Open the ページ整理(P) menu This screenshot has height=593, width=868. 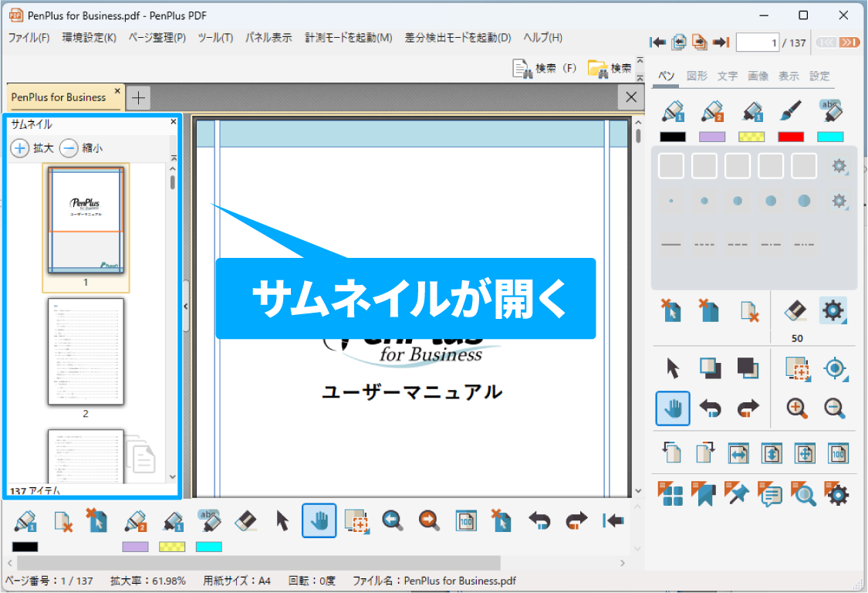click(157, 38)
